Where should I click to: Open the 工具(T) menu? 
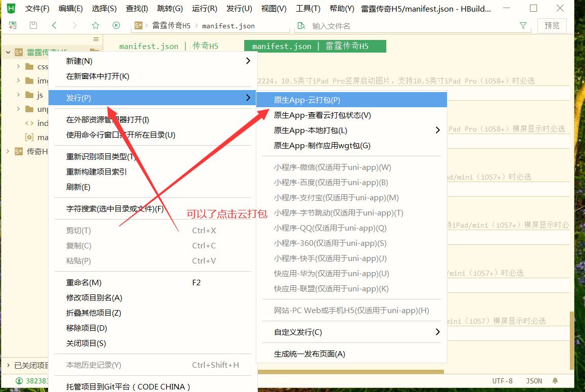pos(308,9)
